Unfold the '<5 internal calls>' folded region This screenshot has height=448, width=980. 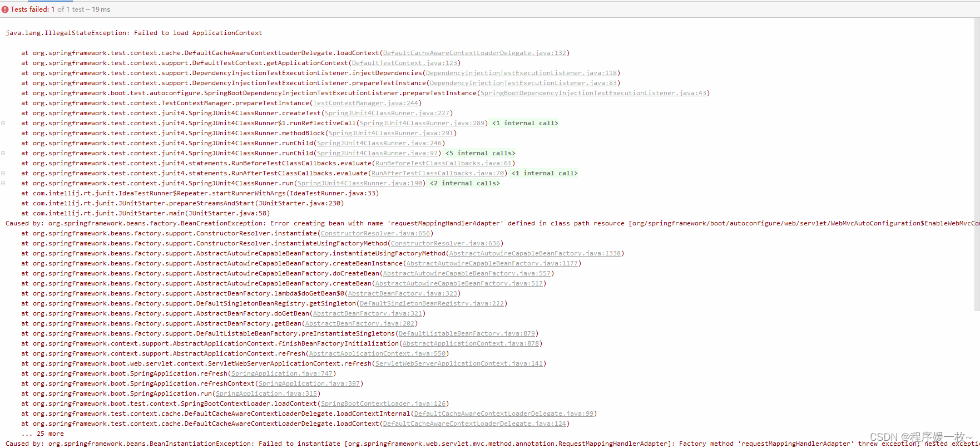pyautogui.click(x=480, y=153)
